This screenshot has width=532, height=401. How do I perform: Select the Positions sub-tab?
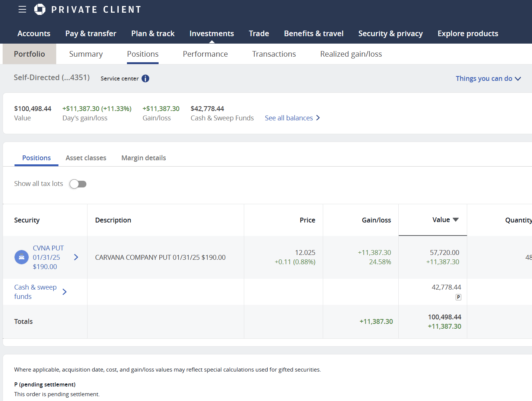coord(36,158)
